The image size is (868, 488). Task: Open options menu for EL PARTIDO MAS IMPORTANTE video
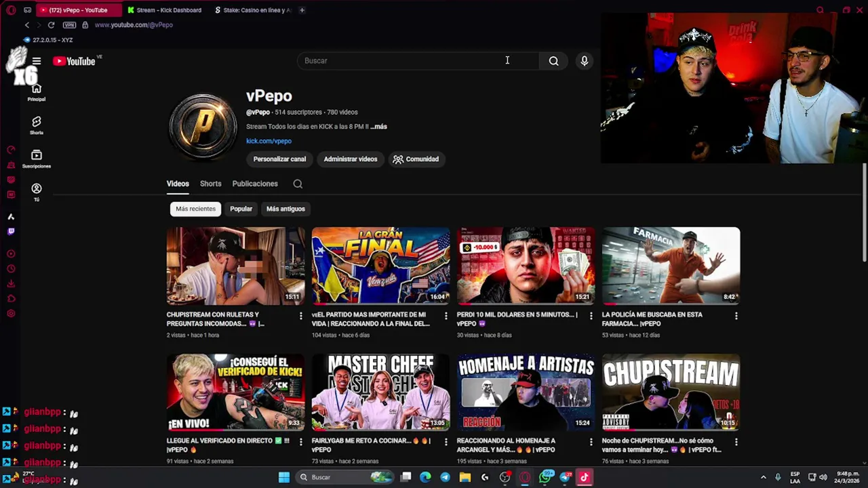pos(446,316)
